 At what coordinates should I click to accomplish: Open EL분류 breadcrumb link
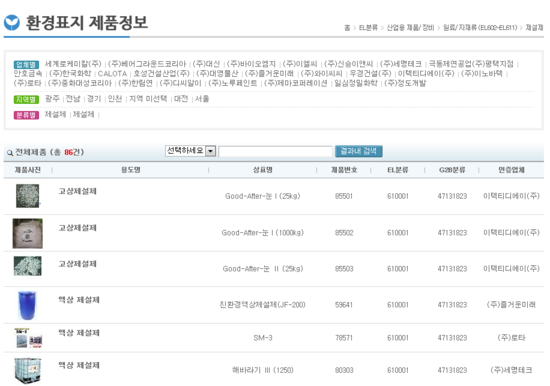click(368, 27)
